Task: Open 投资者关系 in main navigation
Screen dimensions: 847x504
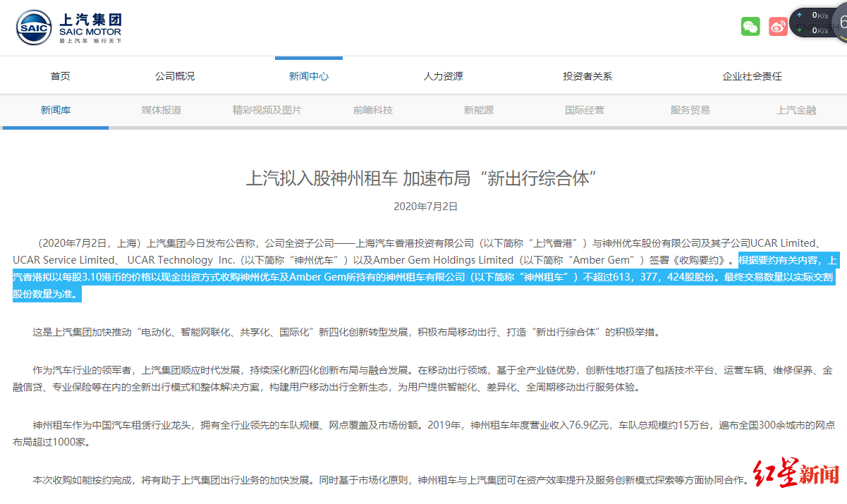Action: [x=587, y=76]
